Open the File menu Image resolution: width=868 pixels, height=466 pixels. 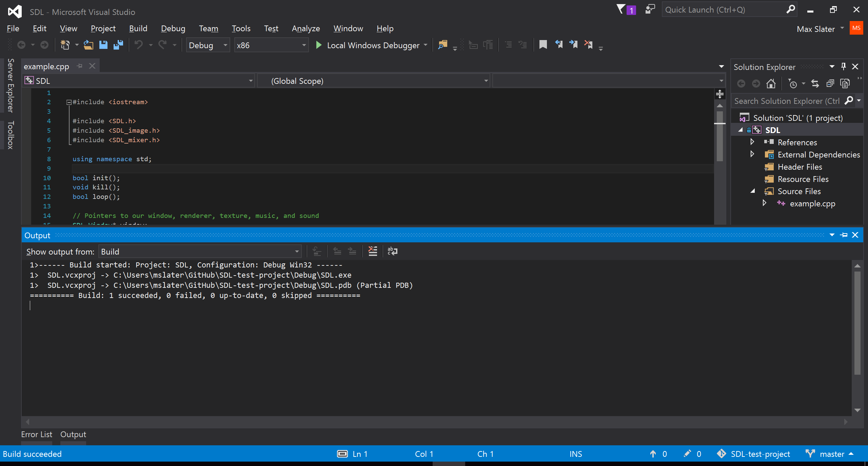pos(13,29)
